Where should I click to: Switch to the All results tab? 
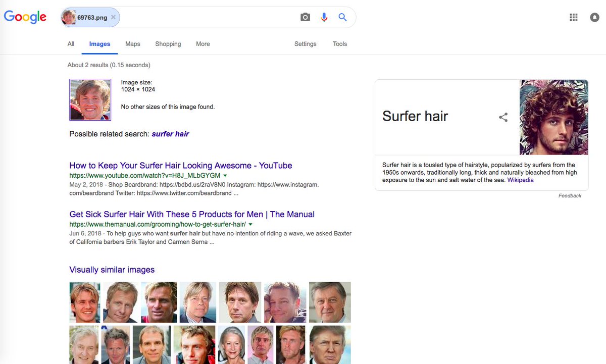(71, 44)
